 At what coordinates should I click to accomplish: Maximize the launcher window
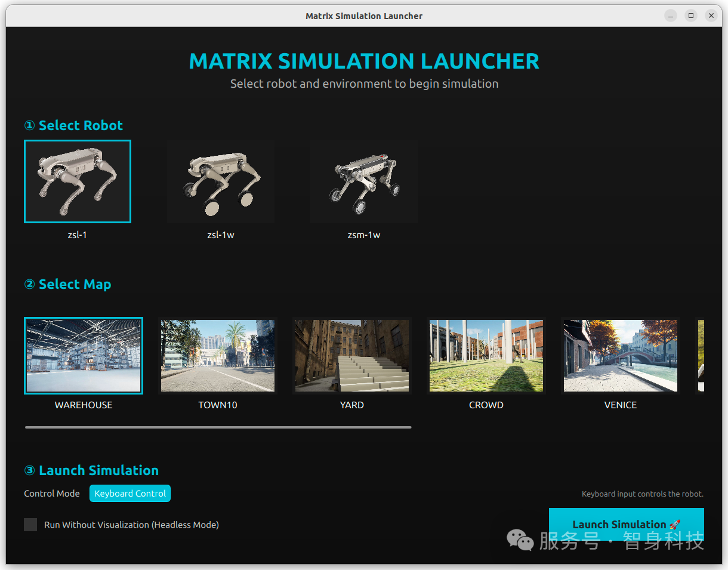click(691, 16)
